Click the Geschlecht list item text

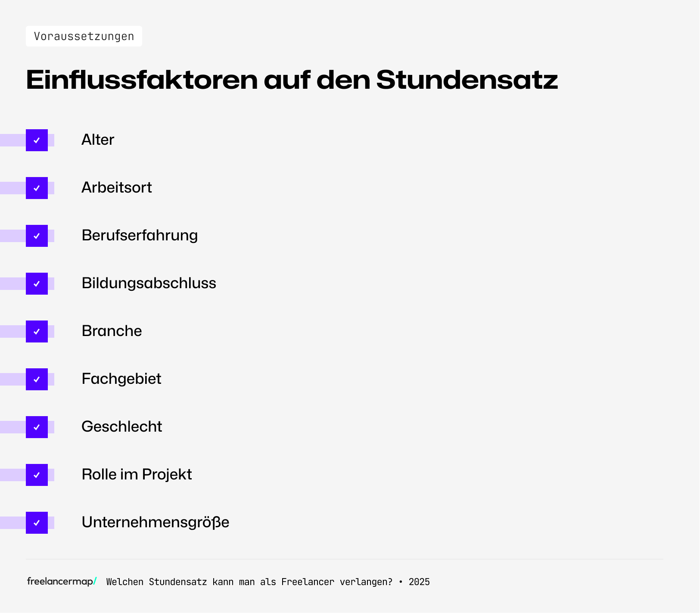point(122,427)
